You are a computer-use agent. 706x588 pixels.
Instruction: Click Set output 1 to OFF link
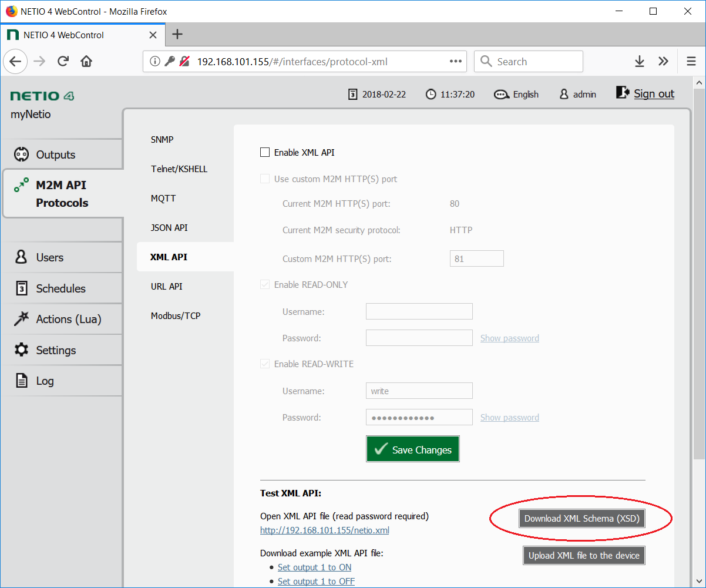317,582
